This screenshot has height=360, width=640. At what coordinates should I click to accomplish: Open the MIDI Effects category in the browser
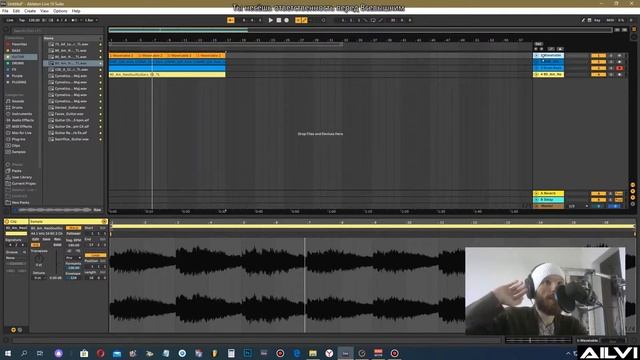(22, 127)
